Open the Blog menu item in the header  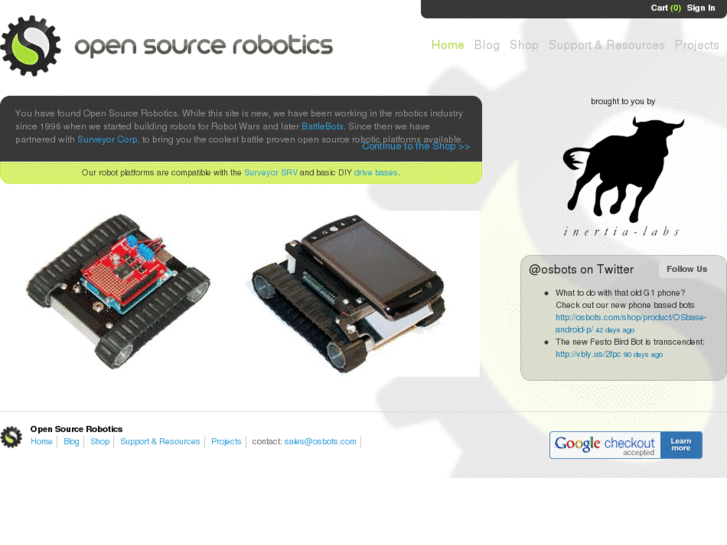pyautogui.click(x=487, y=45)
